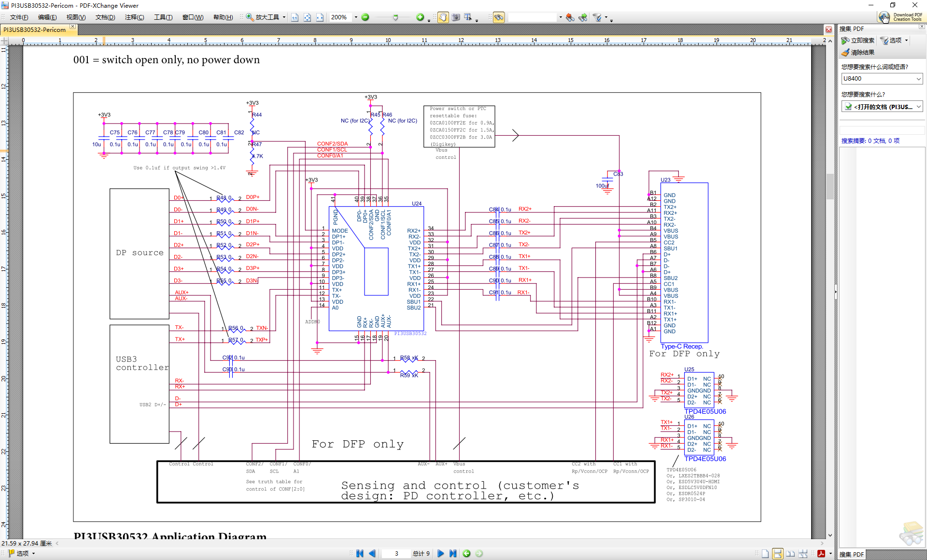Set view to actual size

pos(295,17)
